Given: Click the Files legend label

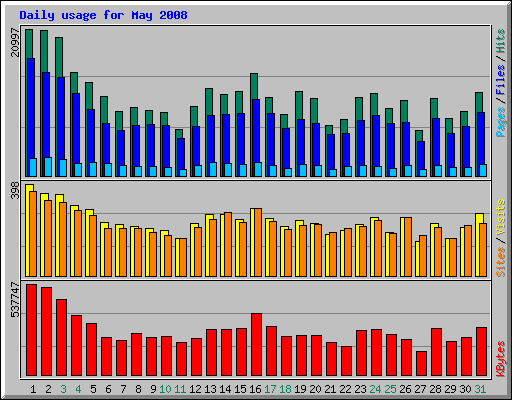Looking at the screenshot, I should 501,79.
